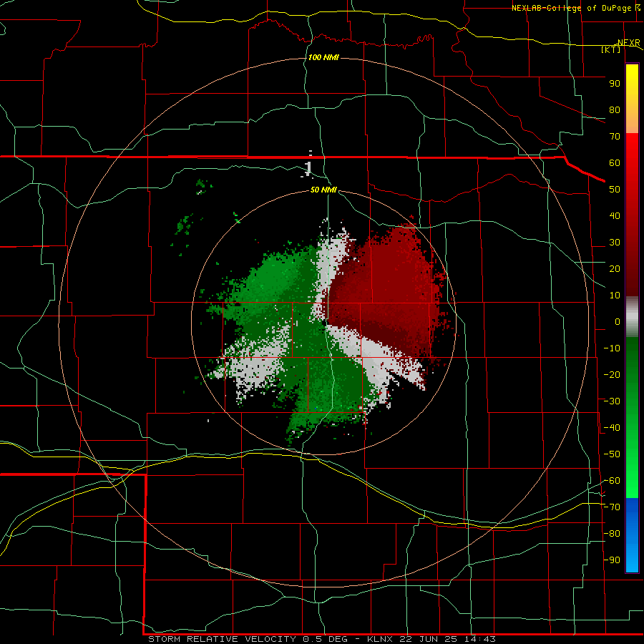The image size is (644, 644).
Task: Select the green inbound segment of velocity scale
Action: [632, 417]
